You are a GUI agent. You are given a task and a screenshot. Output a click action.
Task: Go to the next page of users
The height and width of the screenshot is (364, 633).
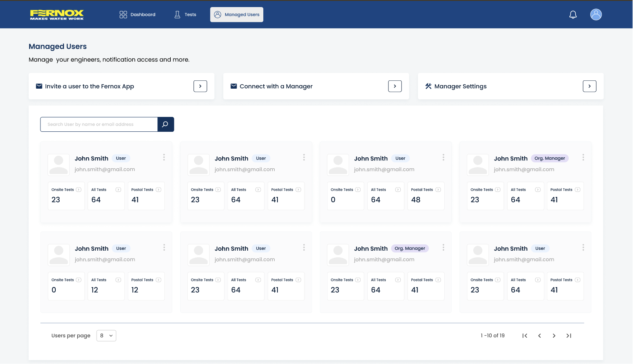pyautogui.click(x=554, y=336)
